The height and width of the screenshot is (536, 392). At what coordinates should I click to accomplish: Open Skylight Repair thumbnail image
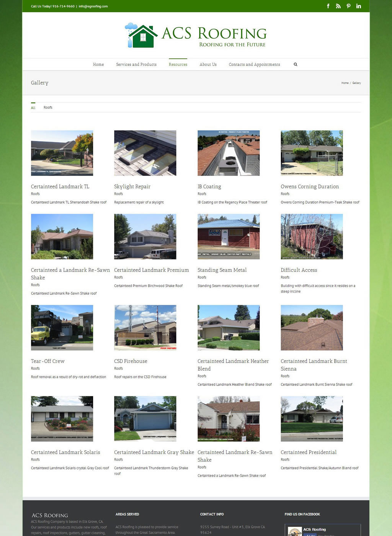[x=145, y=153]
